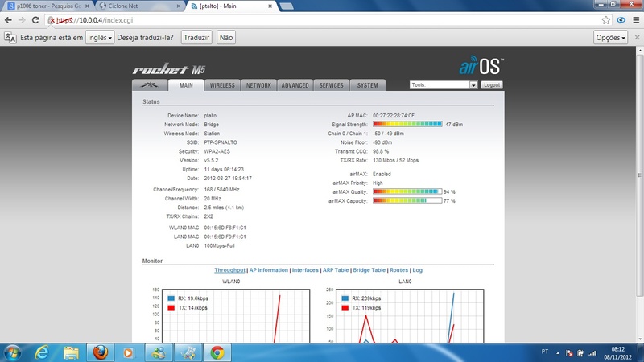
Task: Click the Action Center flag tray icon
Action: pyautogui.click(x=569, y=353)
